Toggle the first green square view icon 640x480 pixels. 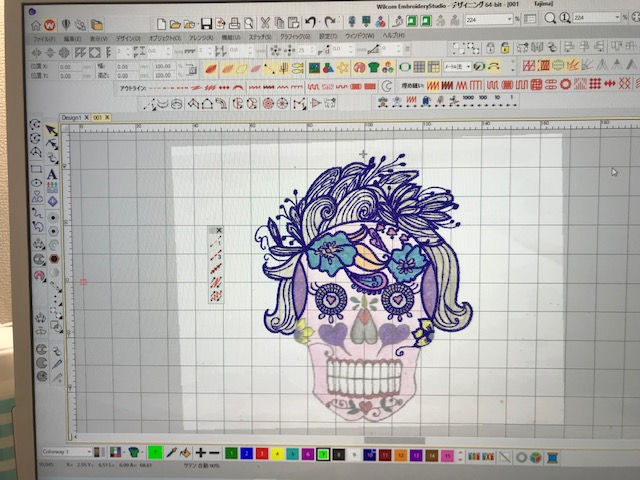(411, 20)
